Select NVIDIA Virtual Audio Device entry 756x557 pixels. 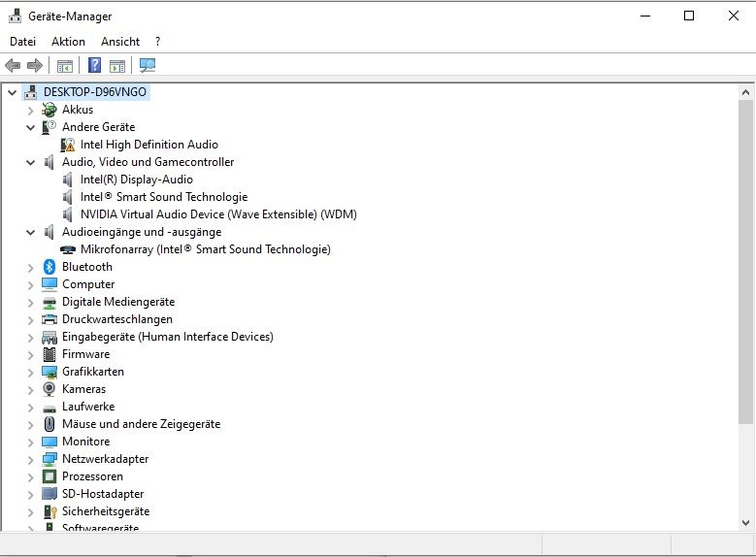click(x=218, y=214)
